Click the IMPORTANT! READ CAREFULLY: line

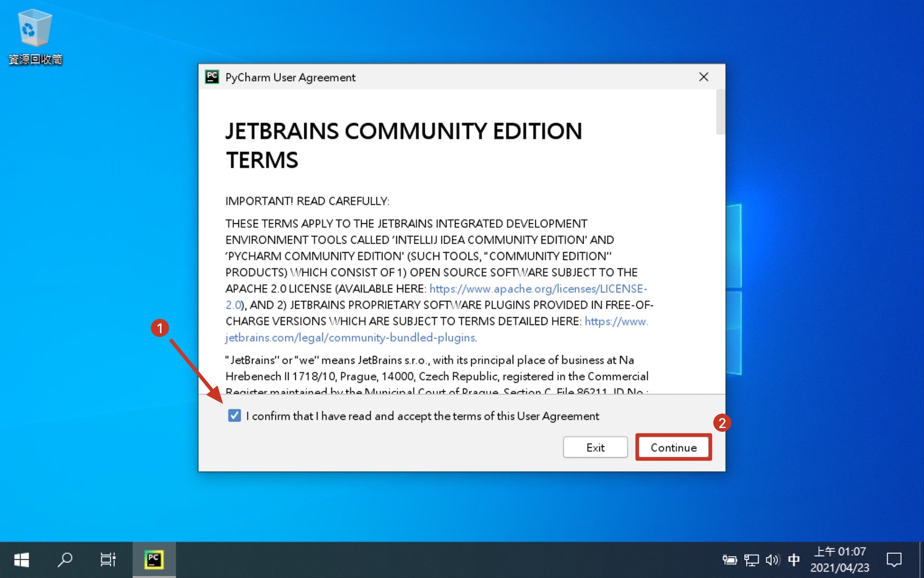click(307, 201)
